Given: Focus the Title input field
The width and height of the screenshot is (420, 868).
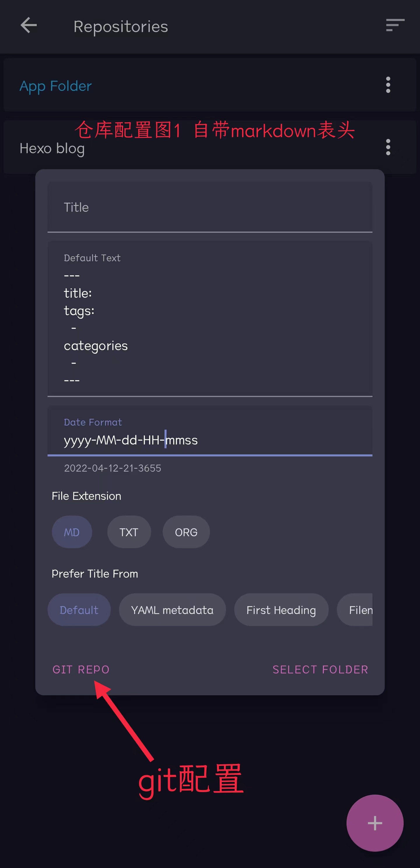Looking at the screenshot, I should point(209,208).
